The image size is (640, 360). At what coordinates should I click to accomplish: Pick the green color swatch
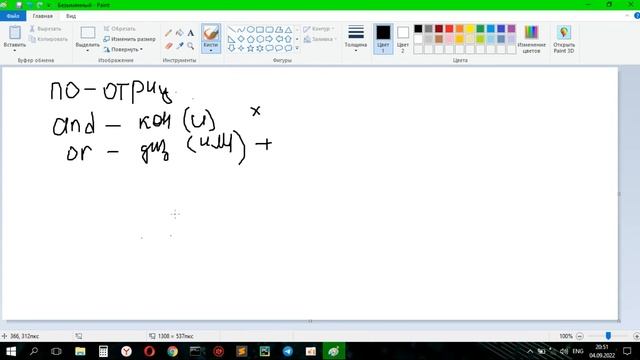(x=480, y=29)
